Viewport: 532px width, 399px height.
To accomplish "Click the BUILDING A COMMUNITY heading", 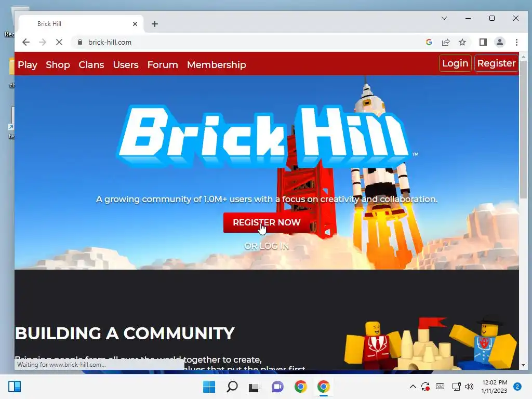I will point(125,333).
